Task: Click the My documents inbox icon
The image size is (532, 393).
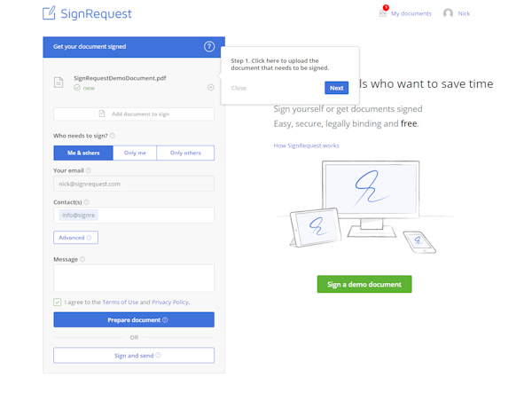Action: tap(384, 13)
